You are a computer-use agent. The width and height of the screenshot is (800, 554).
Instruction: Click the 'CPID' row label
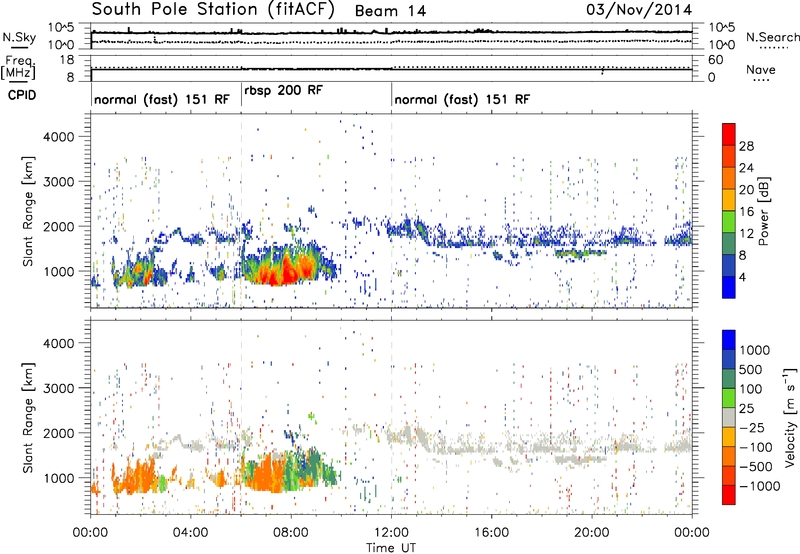click(22, 95)
